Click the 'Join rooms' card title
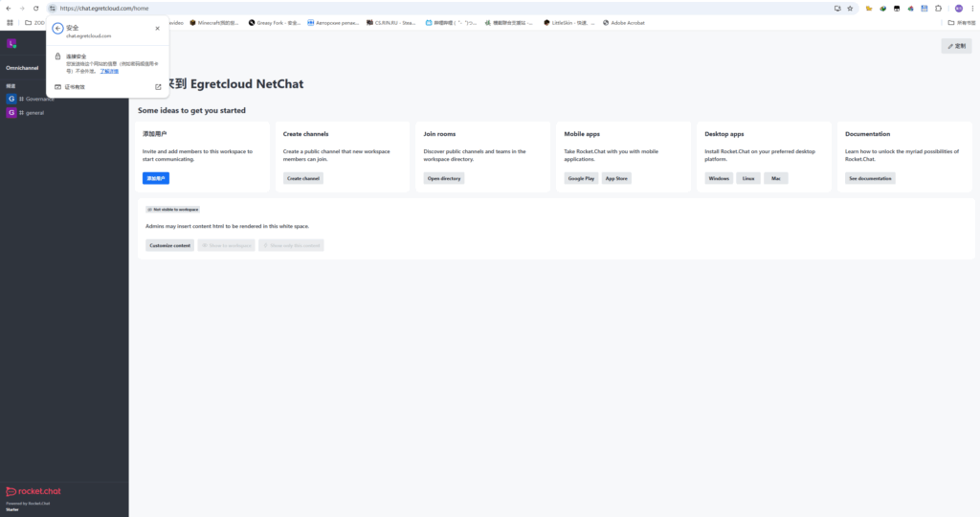This screenshot has height=517, width=980. click(439, 134)
